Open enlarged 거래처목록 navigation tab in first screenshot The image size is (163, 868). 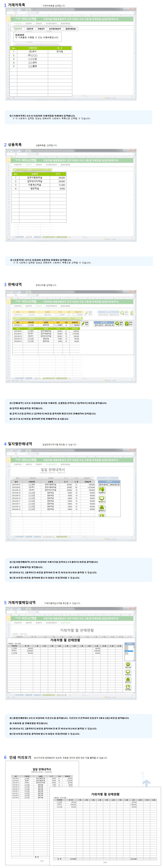click(18, 29)
